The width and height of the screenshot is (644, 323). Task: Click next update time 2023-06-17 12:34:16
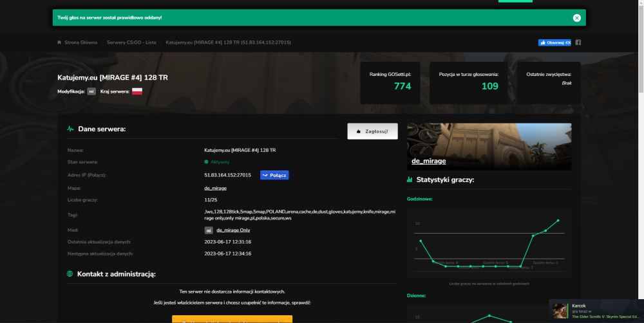[x=227, y=254]
